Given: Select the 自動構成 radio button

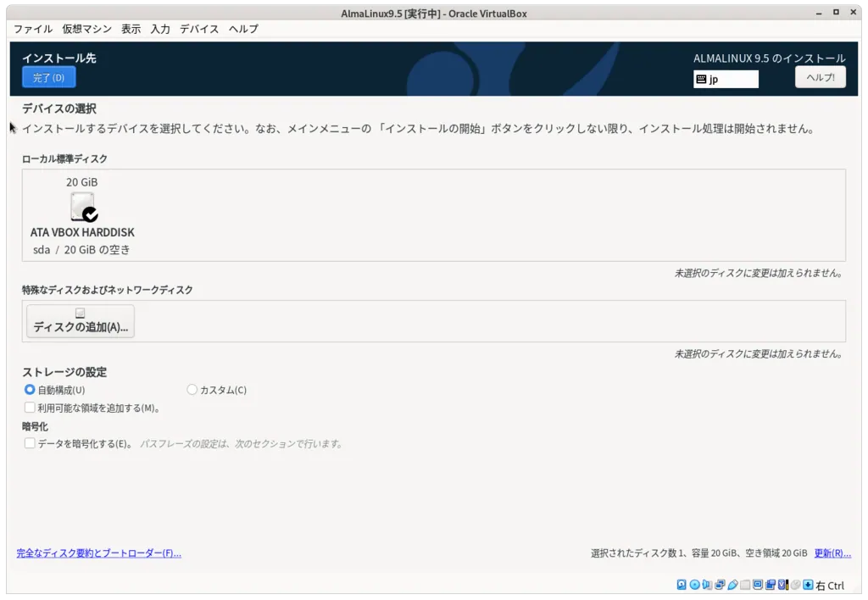Looking at the screenshot, I should pos(29,390).
